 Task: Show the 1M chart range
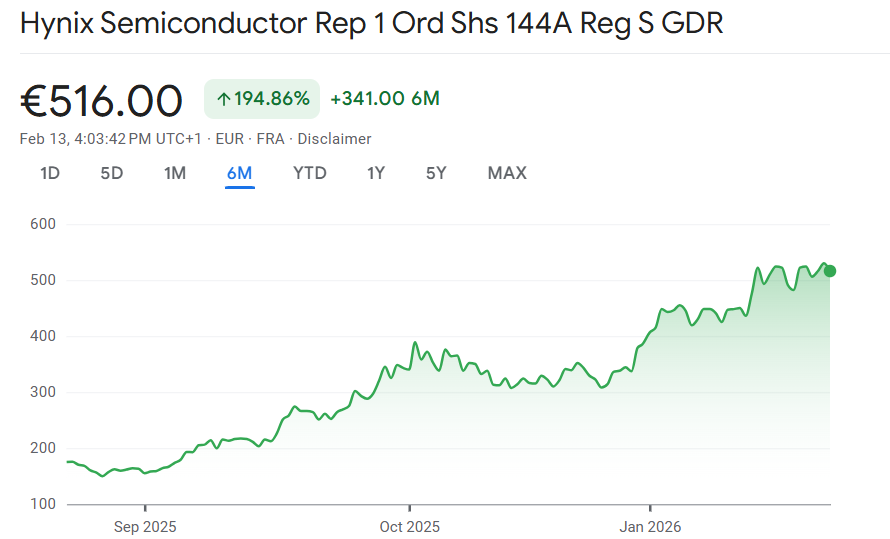click(x=175, y=173)
